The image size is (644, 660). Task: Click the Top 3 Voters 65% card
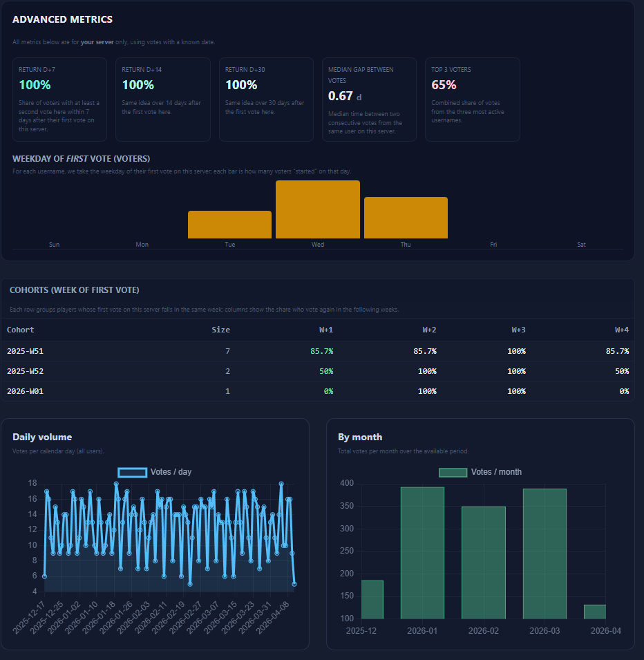(472, 100)
